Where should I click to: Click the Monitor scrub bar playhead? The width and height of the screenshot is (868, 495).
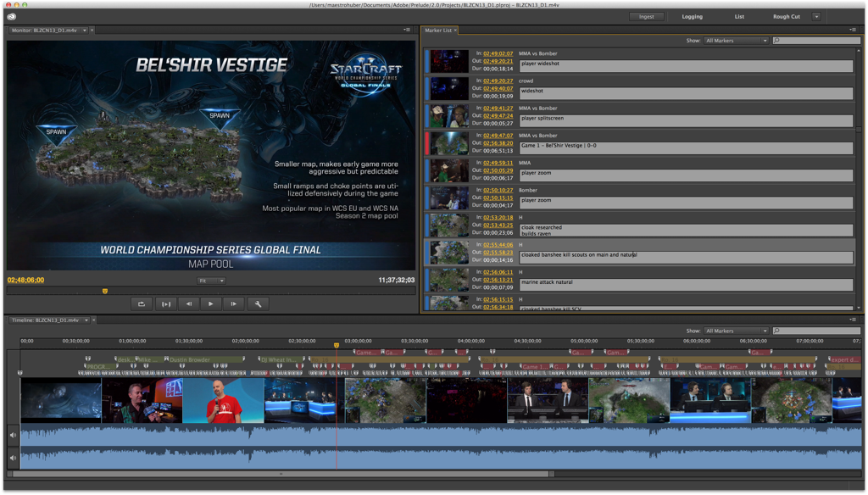pyautogui.click(x=105, y=291)
